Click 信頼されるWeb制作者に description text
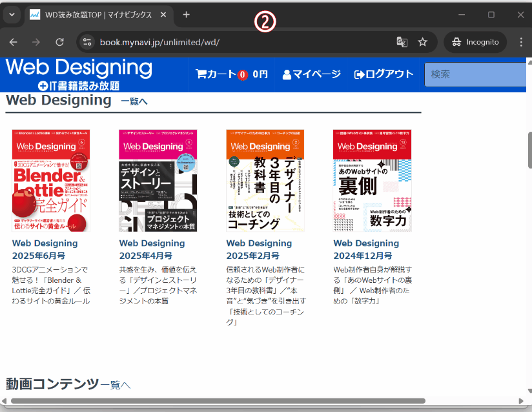Screen dimensions: 532x412 [266, 296]
